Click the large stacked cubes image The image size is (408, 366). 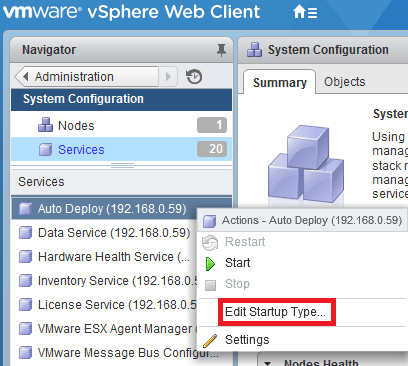pos(306,164)
